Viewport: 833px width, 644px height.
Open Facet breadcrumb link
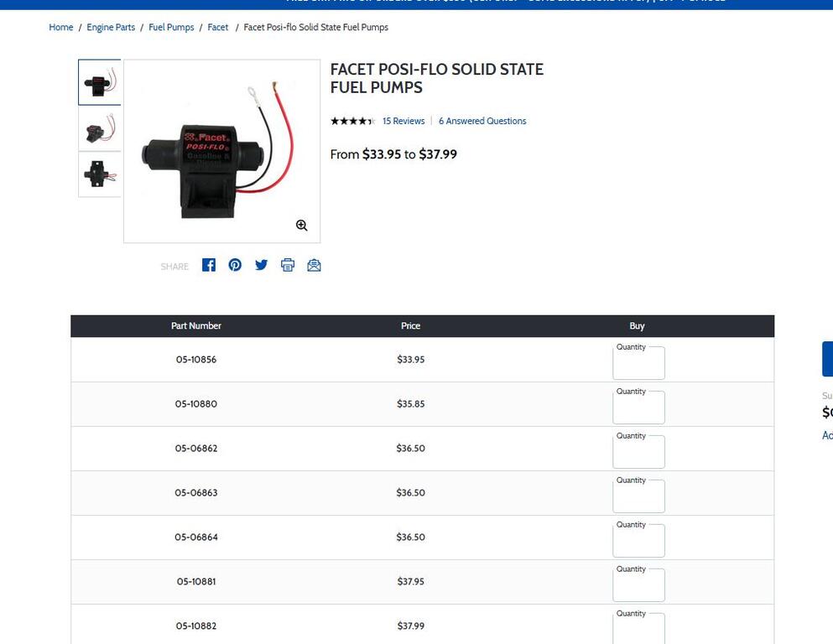[218, 27]
